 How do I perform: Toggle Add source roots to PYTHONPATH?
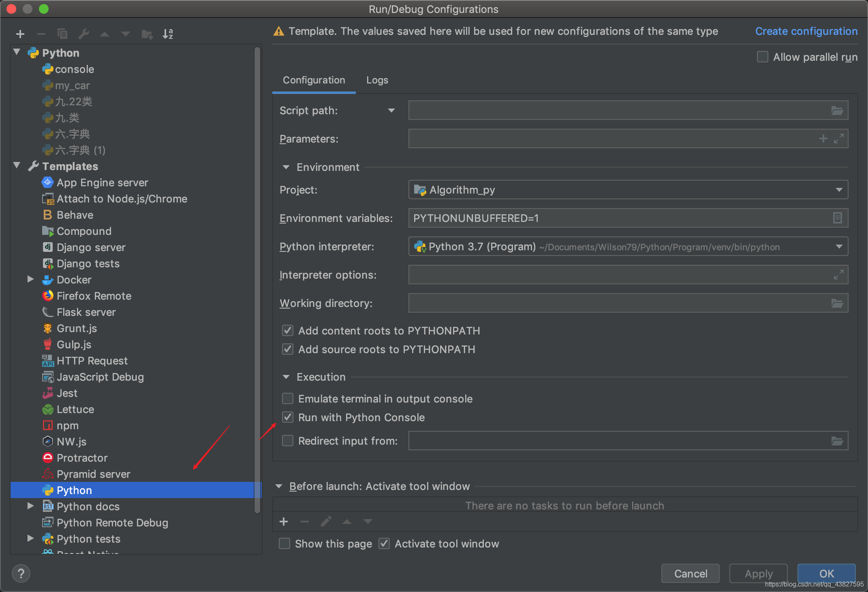pyautogui.click(x=288, y=349)
